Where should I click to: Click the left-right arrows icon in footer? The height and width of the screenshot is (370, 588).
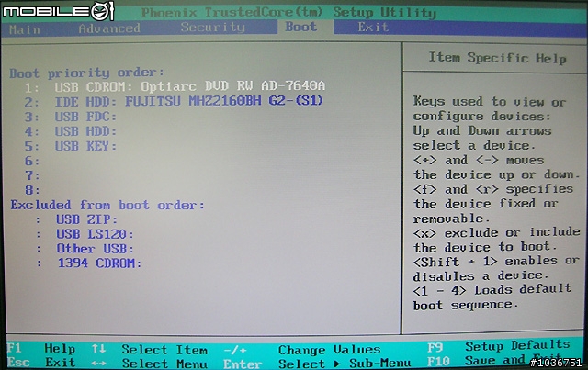(x=98, y=364)
